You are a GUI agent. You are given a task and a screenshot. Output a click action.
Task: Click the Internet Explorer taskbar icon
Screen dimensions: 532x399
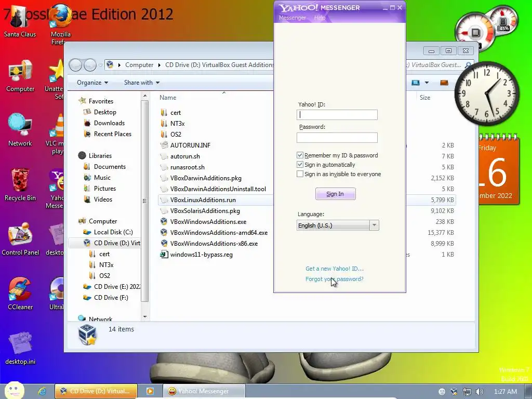point(42,391)
